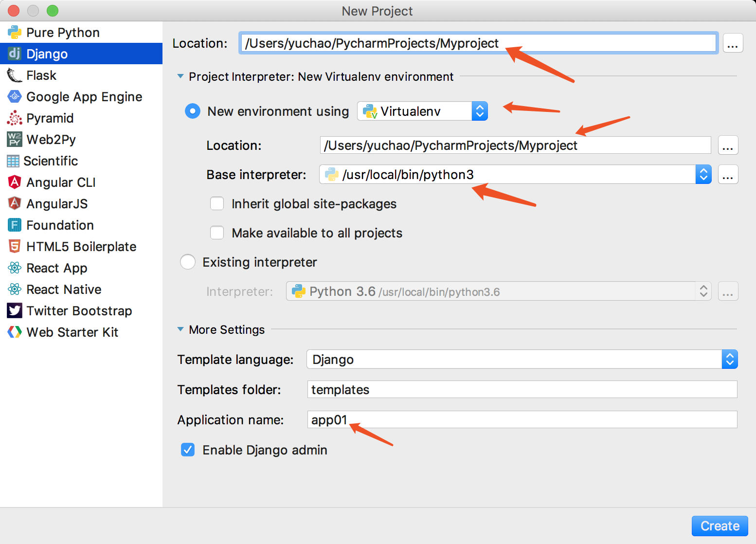This screenshot has height=544, width=756.
Task: Click the Create button
Action: point(720,526)
